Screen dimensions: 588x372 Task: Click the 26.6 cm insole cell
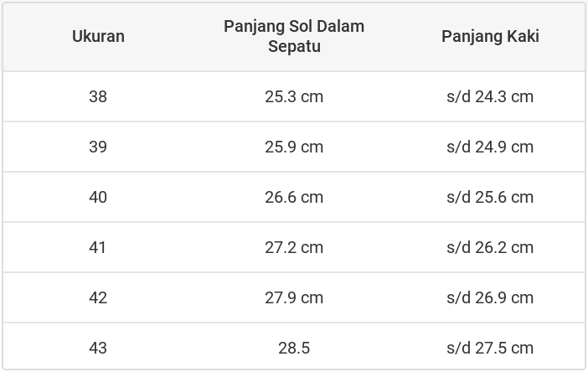pos(294,197)
